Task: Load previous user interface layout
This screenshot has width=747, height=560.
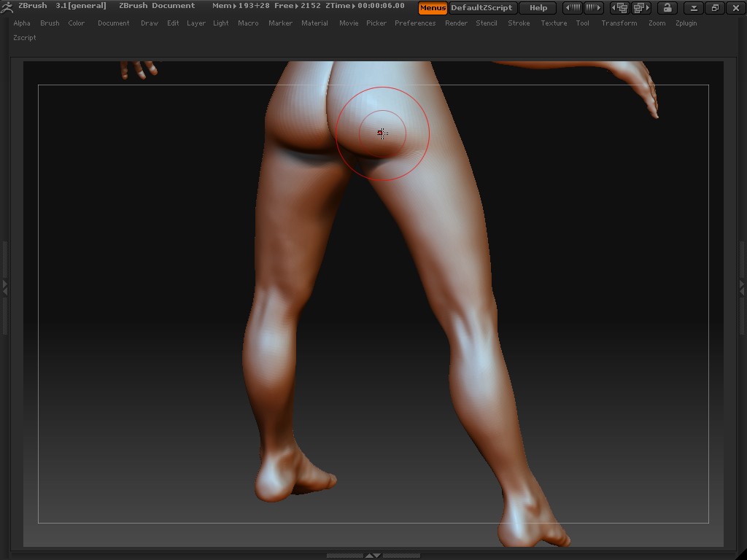Action: tap(620, 7)
